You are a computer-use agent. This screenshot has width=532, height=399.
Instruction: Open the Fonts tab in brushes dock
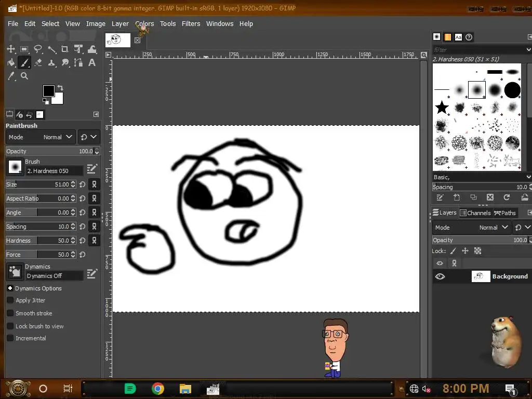point(458,37)
